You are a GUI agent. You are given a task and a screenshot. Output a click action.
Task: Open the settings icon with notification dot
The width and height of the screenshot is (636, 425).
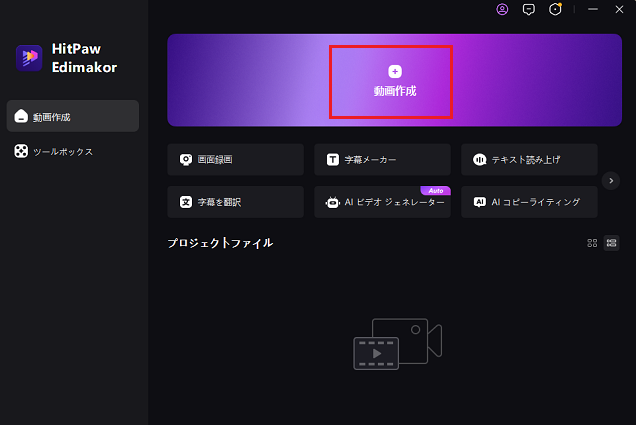pos(555,9)
